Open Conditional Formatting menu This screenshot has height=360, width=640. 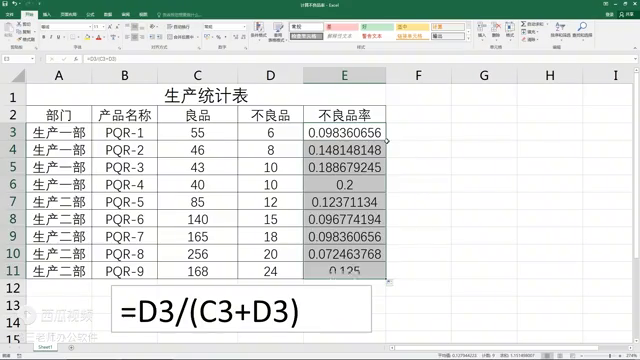259,31
